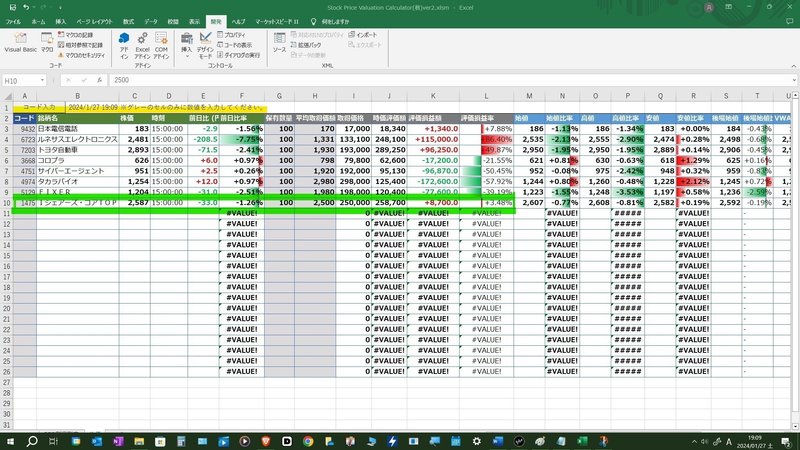This screenshot has height=450, width=800.
Task: Open the comments icon at ribbon right
Action: click(x=790, y=21)
